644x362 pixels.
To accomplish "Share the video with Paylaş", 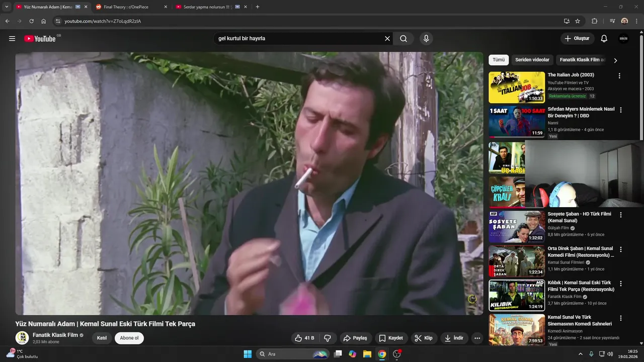I will (x=356, y=338).
